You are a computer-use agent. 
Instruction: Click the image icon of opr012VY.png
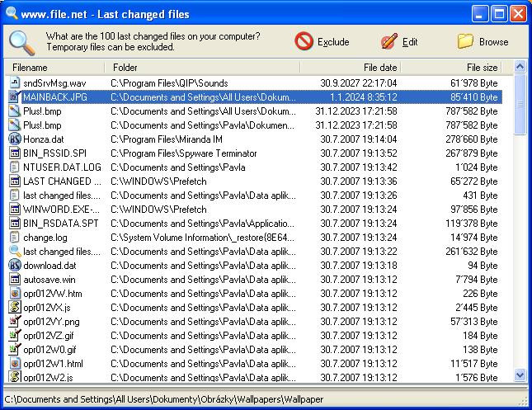(x=15, y=321)
